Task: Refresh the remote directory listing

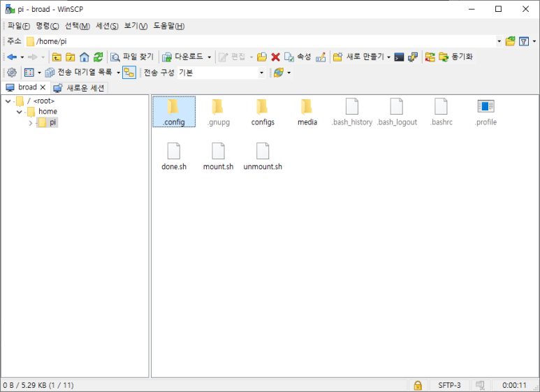Action: coord(98,57)
